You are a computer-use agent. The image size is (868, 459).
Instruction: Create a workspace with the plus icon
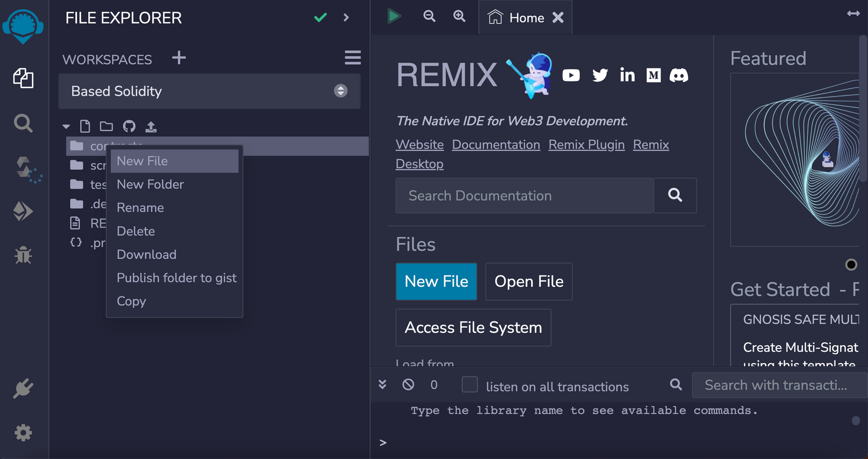179,57
